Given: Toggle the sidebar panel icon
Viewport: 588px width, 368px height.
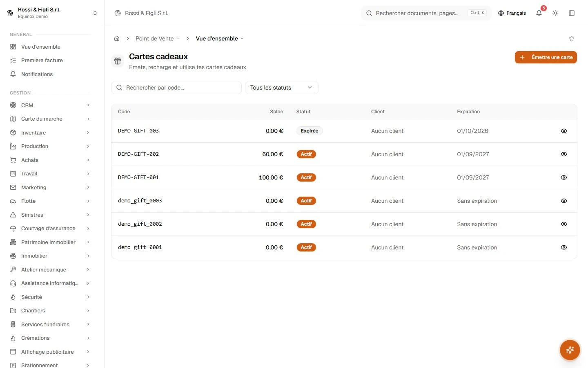Looking at the screenshot, I should point(572,13).
